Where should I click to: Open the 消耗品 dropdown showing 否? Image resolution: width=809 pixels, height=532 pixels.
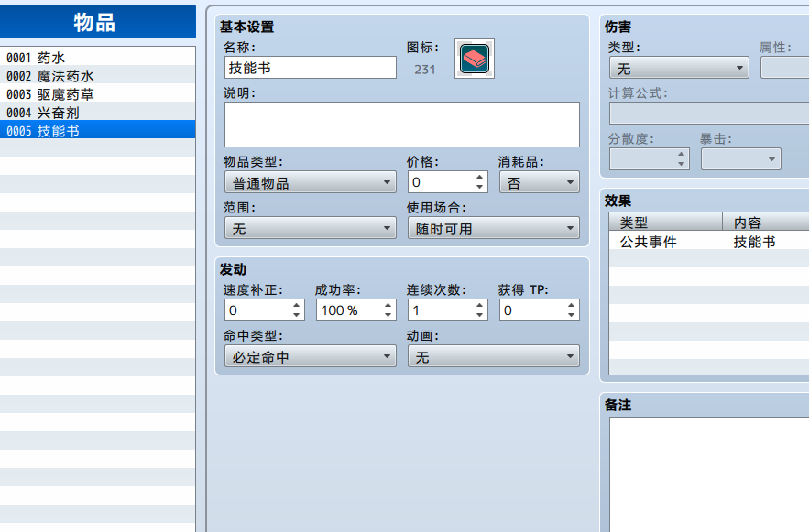[x=539, y=182]
